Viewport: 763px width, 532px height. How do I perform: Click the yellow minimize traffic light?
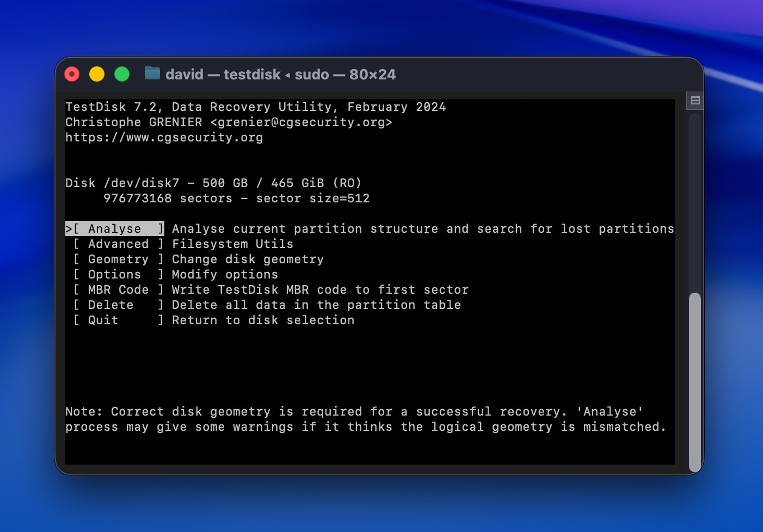pos(97,75)
